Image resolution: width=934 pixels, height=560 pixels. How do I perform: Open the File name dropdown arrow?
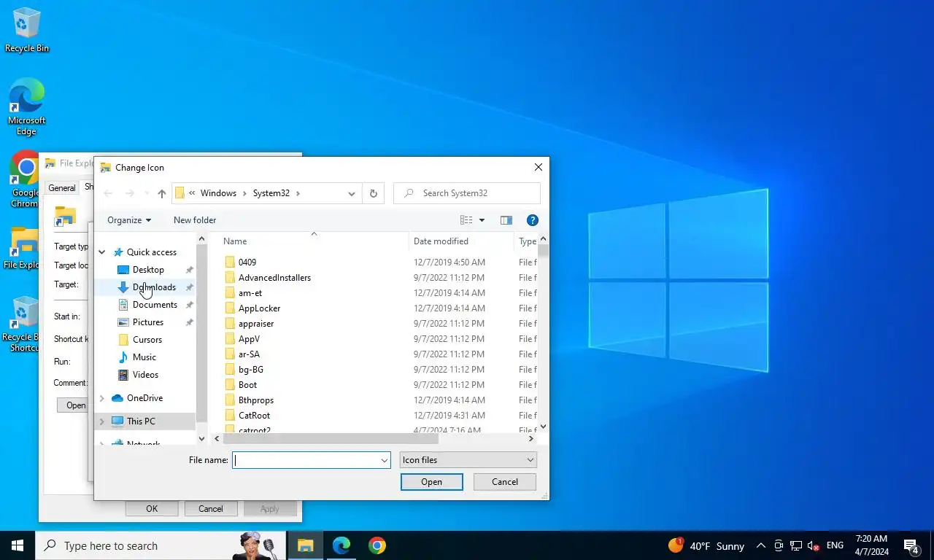coord(385,460)
